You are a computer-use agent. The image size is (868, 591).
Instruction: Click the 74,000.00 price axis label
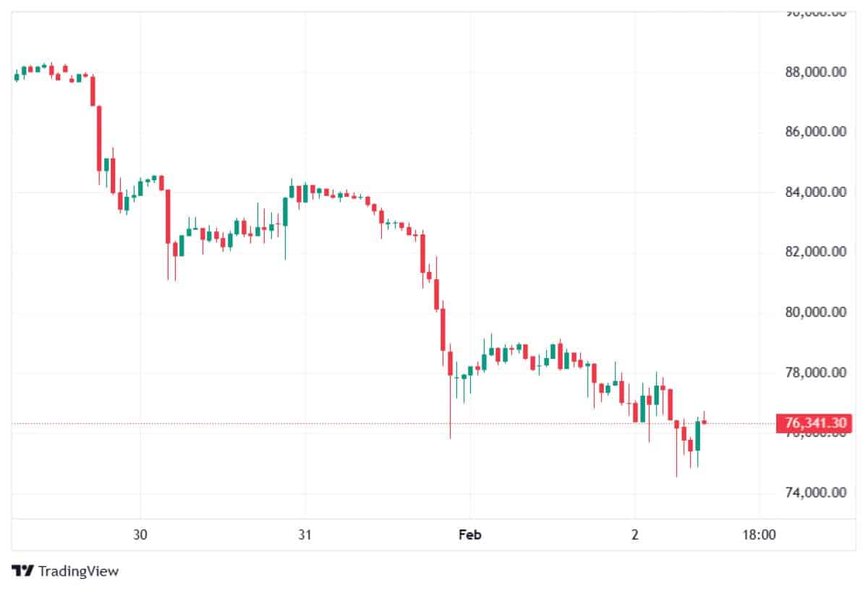pos(815,493)
